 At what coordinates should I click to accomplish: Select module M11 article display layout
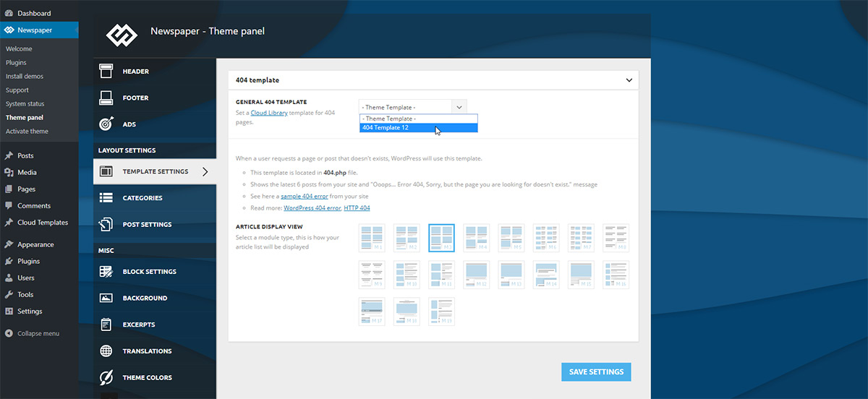coord(441,275)
